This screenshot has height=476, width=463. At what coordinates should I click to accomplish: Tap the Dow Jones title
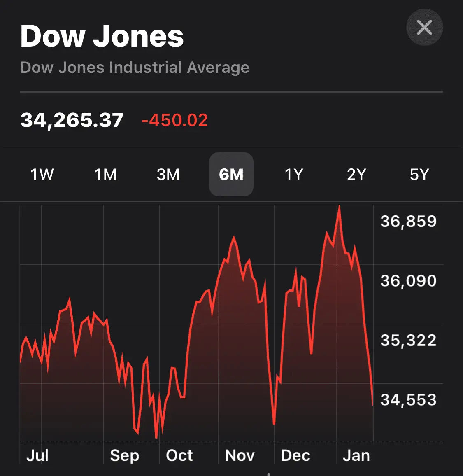(x=102, y=36)
